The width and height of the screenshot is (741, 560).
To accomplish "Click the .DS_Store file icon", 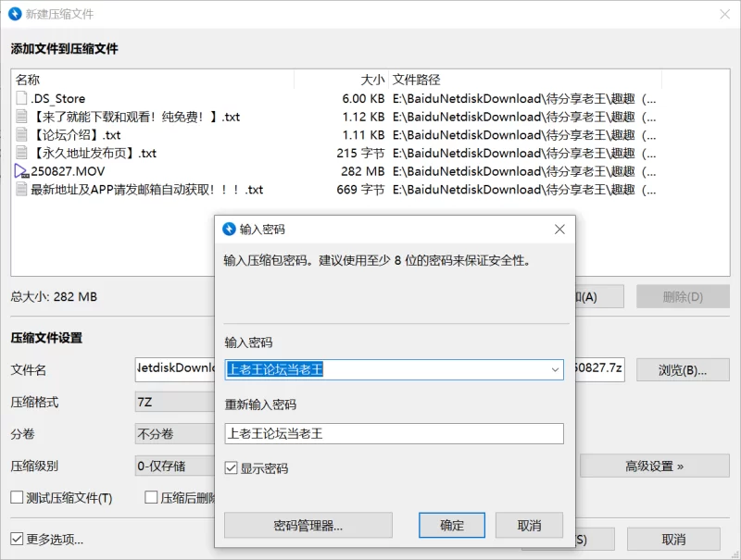I will pyautogui.click(x=22, y=98).
